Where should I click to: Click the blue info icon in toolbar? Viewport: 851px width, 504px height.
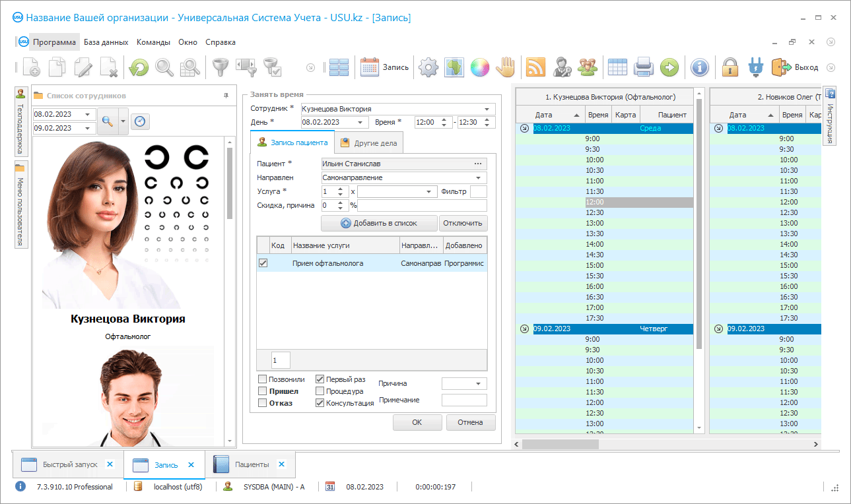[x=700, y=67]
